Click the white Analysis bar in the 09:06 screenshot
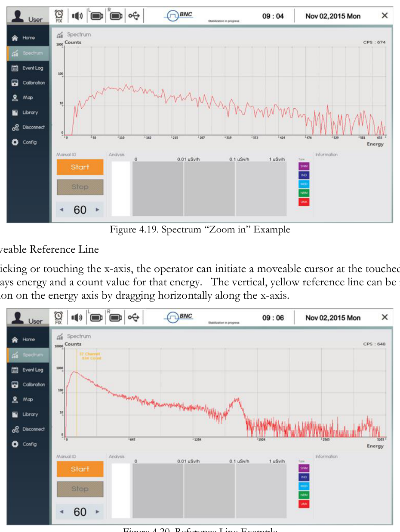The height and width of the screenshot is (532, 400). point(121,490)
